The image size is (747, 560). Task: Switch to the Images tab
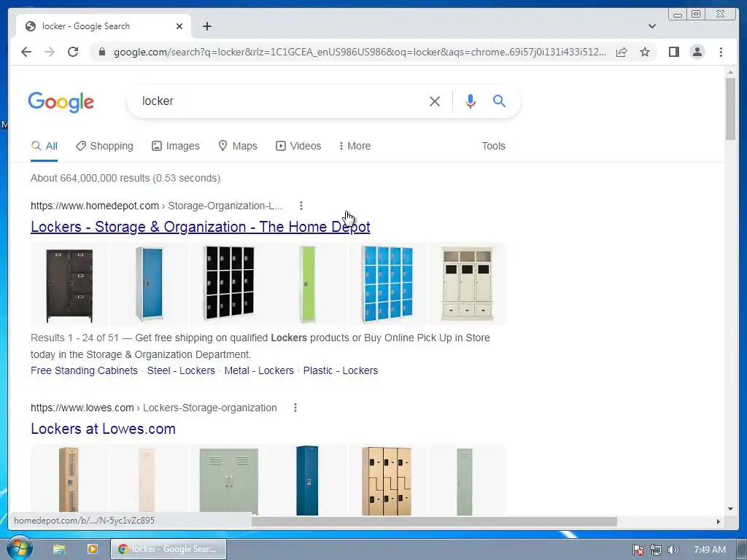(x=175, y=146)
